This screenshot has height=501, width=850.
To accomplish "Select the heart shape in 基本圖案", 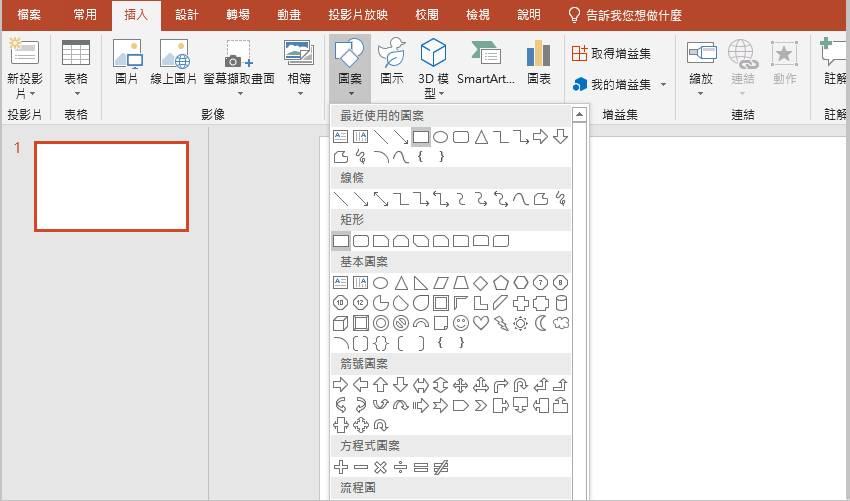I will (480, 323).
